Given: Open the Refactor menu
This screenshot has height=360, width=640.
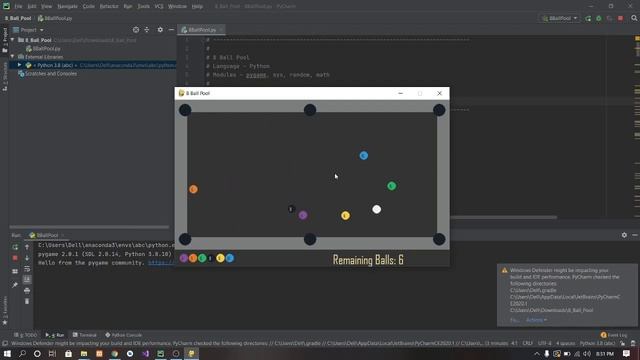Looking at the screenshot, I should point(109,6).
